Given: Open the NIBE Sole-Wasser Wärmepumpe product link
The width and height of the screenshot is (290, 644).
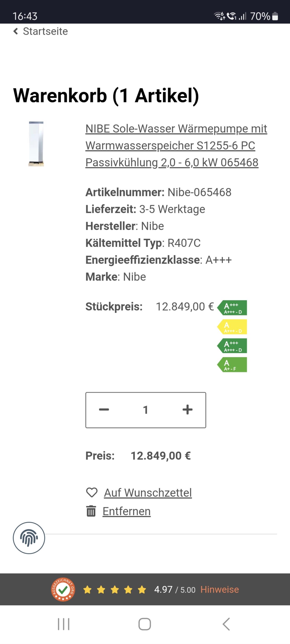Looking at the screenshot, I should coord(176,146).
